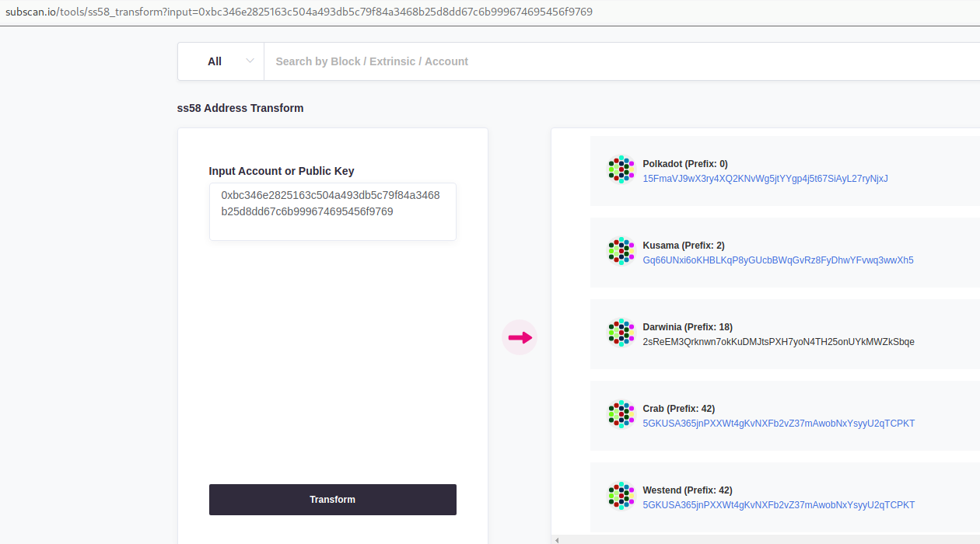Click the horizontal scrollbar at the bottom
The height and width of the screenshot is (544, 980).
tap(762, 539)
